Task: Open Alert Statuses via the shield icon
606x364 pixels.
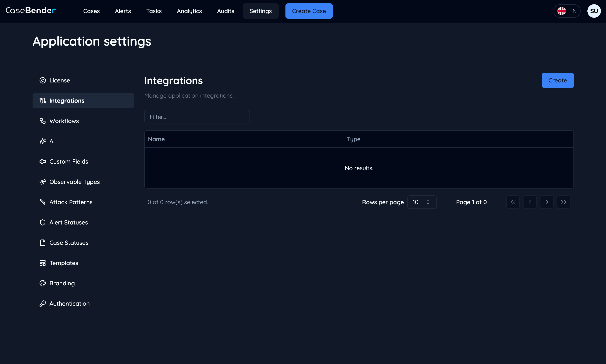Action: click(x=43, y=222)
